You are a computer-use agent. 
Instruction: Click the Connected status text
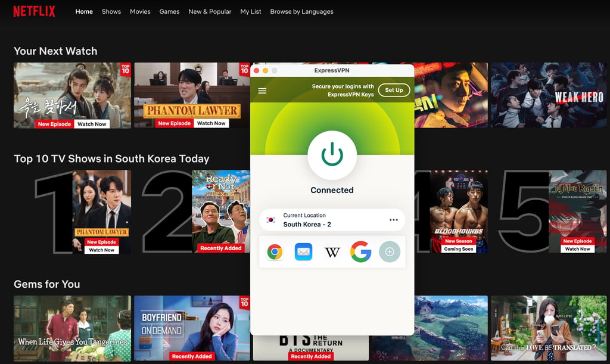[x=332, y=190]
